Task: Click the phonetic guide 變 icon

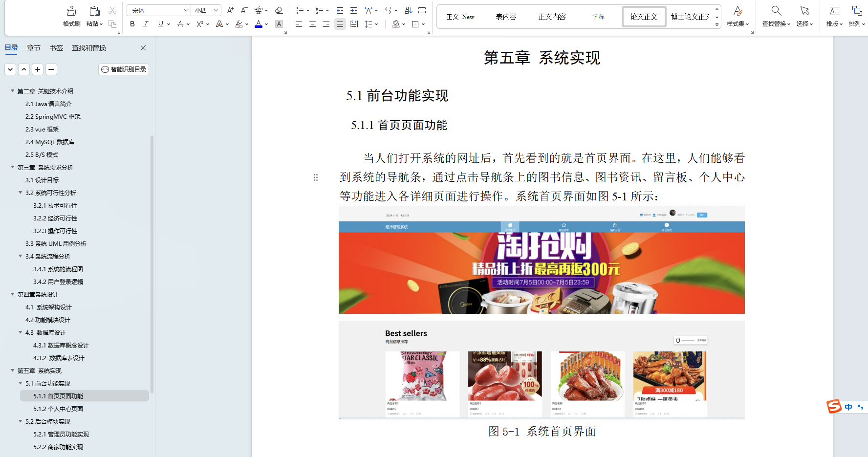Action: (259, 10)
